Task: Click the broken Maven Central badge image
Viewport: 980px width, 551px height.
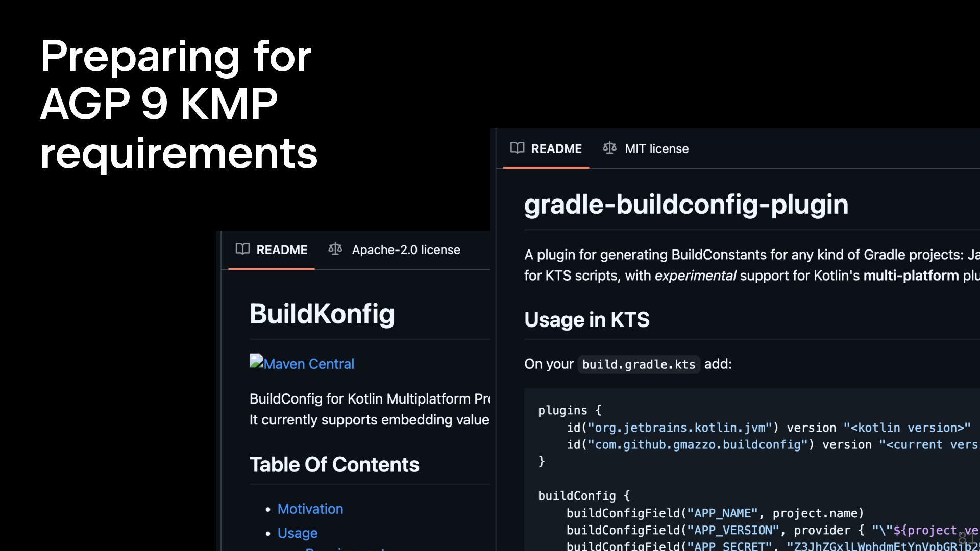Action: click(x=256, y=361)
